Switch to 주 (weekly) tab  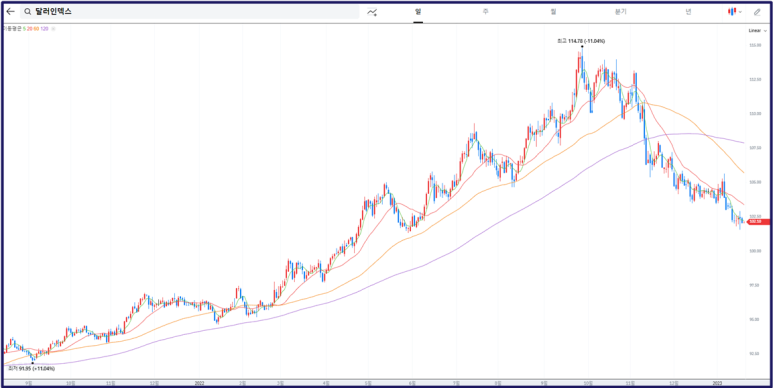pyautogui.click(x=486, y=12)
